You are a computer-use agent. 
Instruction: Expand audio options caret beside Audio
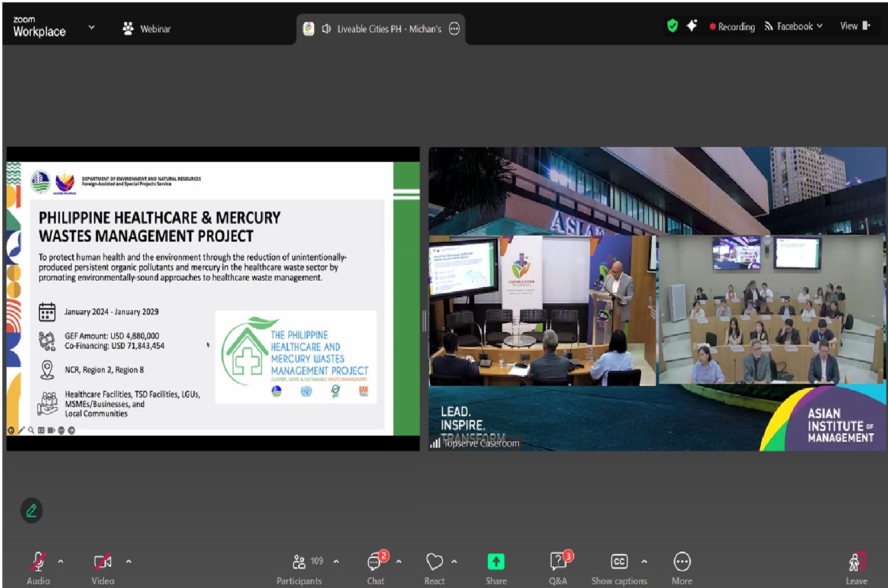tap(60, 561)
